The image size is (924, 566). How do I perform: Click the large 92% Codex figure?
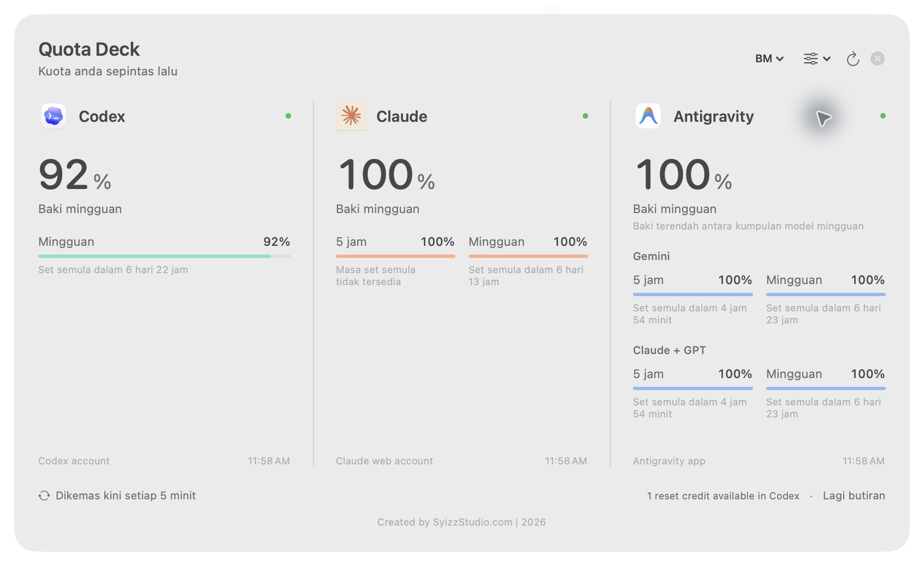[x=75, y=175]
